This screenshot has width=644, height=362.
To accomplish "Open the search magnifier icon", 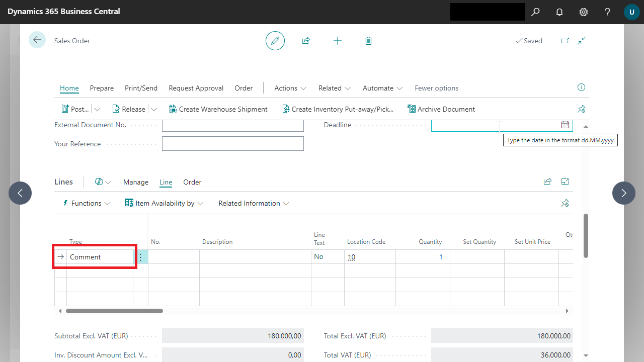I will point(535,12).
